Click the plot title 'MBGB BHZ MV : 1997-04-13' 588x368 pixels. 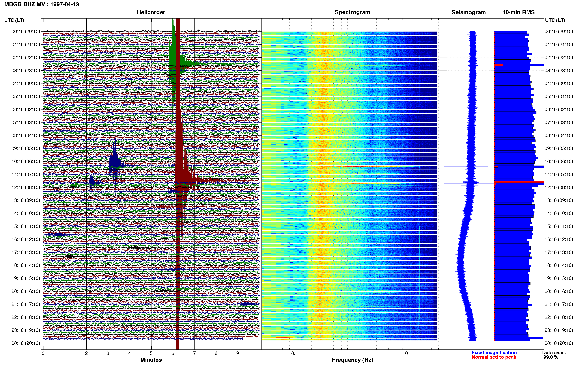click(42, 4)
